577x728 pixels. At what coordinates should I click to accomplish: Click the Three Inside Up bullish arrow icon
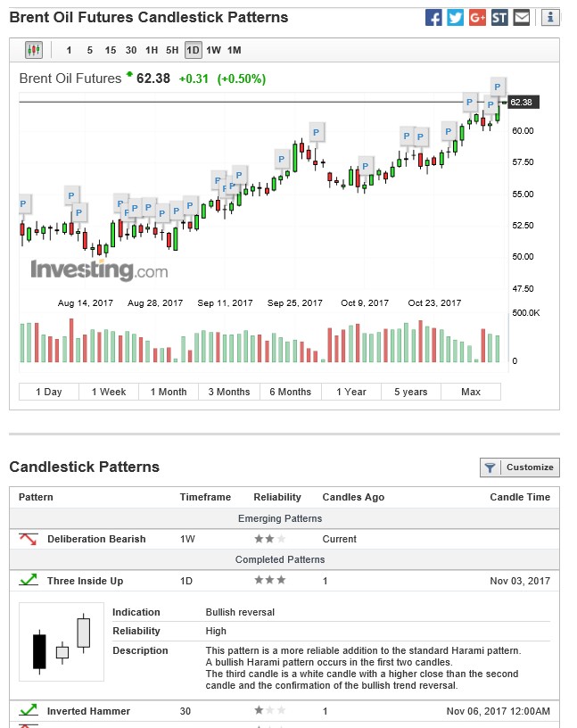29,581
